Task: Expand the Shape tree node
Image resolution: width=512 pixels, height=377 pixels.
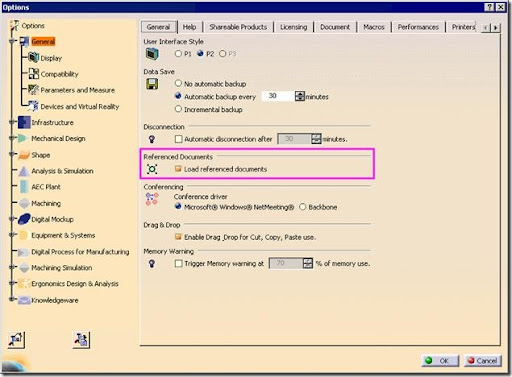Action: click(x=13, y=154)
